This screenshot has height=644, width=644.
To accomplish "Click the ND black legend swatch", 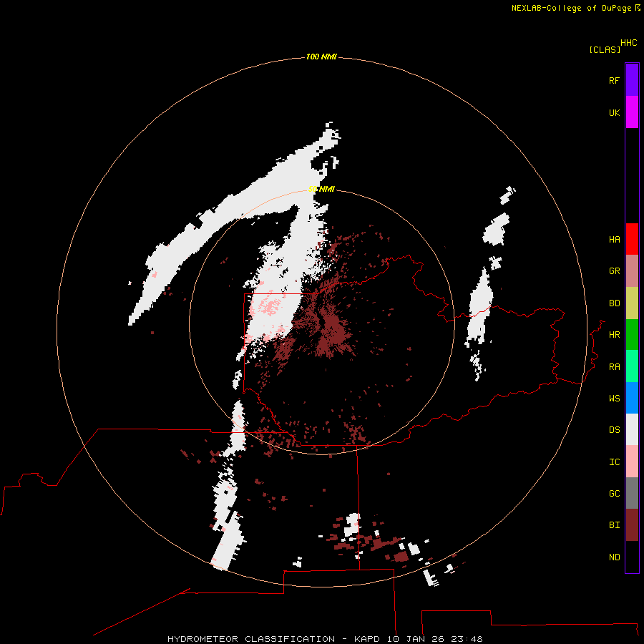I will tap(632, 557).
